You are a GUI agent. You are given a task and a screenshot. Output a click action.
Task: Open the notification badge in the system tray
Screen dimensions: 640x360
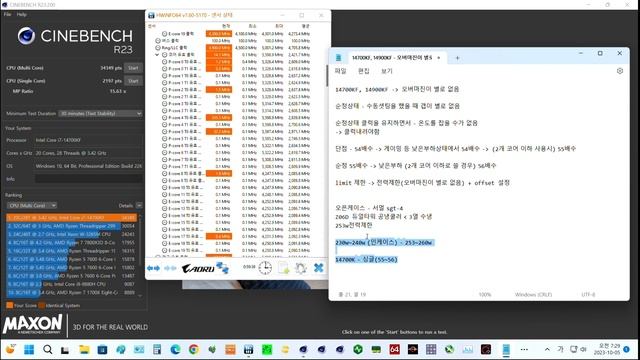click(x=627, y=350)
